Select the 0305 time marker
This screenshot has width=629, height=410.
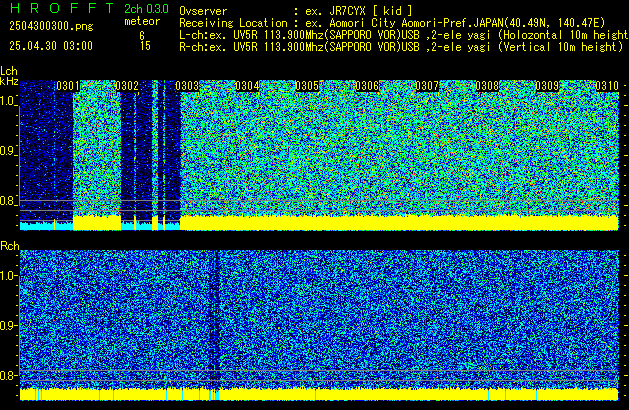[307, 86]
